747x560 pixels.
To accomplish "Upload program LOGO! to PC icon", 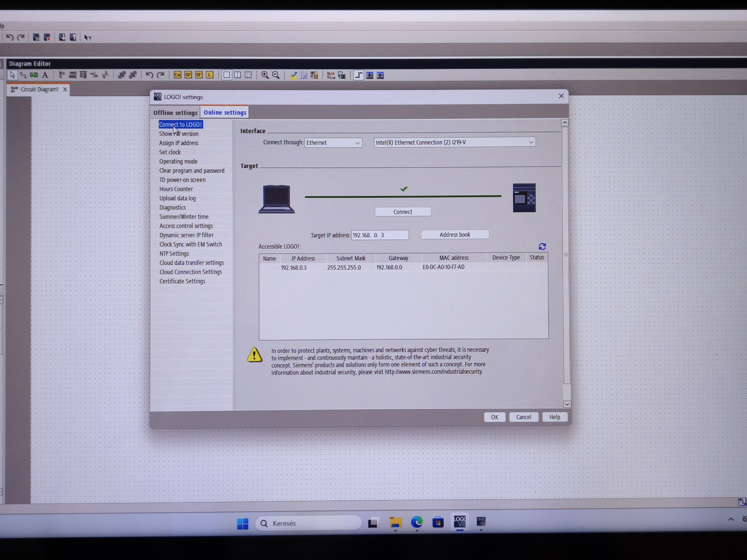I will pyautogui.click(x=73, y=38).
